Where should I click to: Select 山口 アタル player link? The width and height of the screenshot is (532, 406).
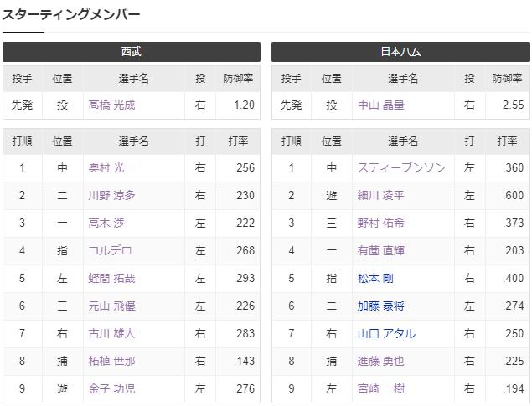click(385, 334)
